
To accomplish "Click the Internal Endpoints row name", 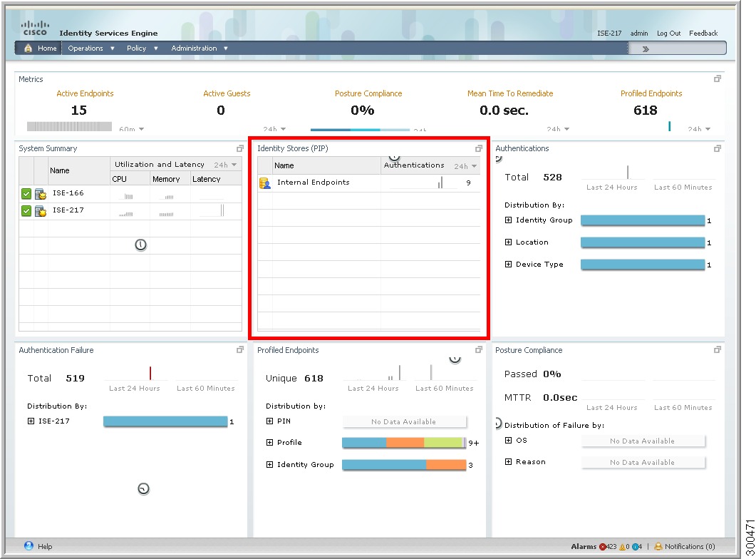I will click(x=314, y=183).
